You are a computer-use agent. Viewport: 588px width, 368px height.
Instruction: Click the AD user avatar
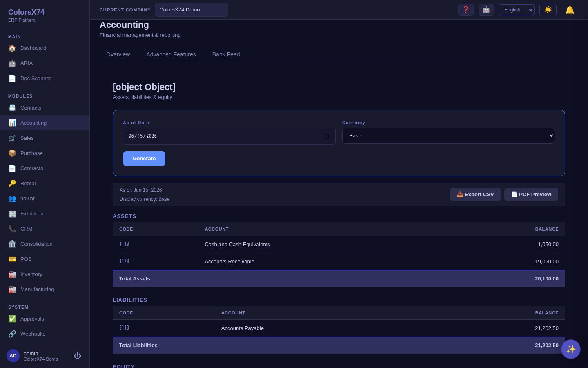pyautogui.click(x=13, y=356)
